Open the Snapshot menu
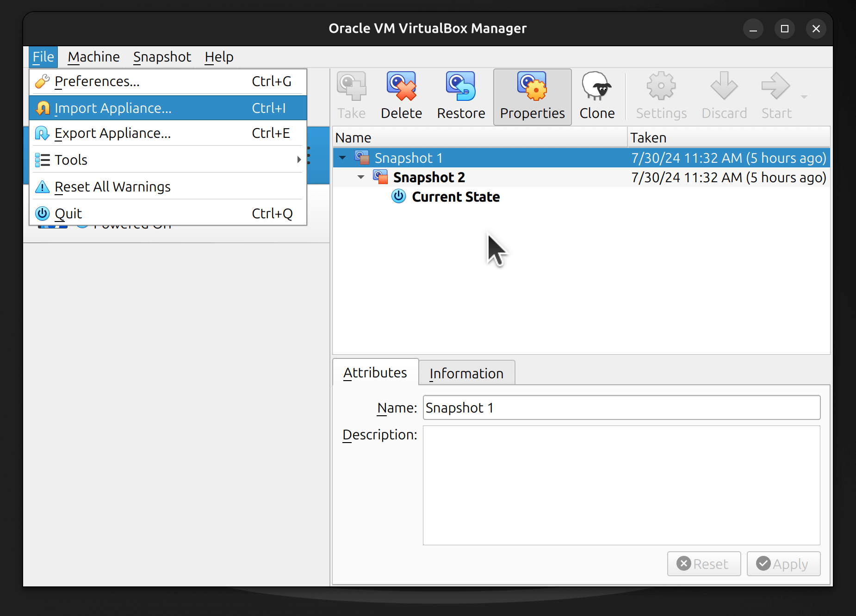The width and height of the screenshot is (856, 616). click(162, 56)
